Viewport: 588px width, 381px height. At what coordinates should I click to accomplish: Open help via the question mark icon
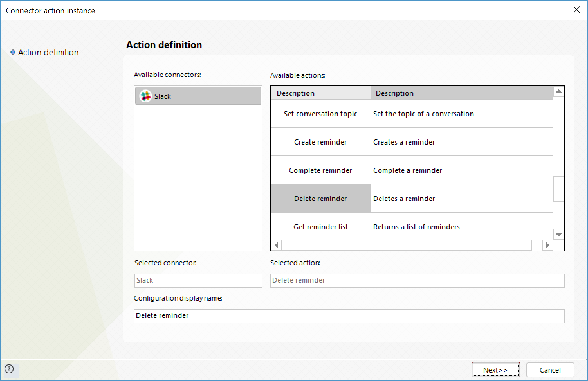point(9,369)
